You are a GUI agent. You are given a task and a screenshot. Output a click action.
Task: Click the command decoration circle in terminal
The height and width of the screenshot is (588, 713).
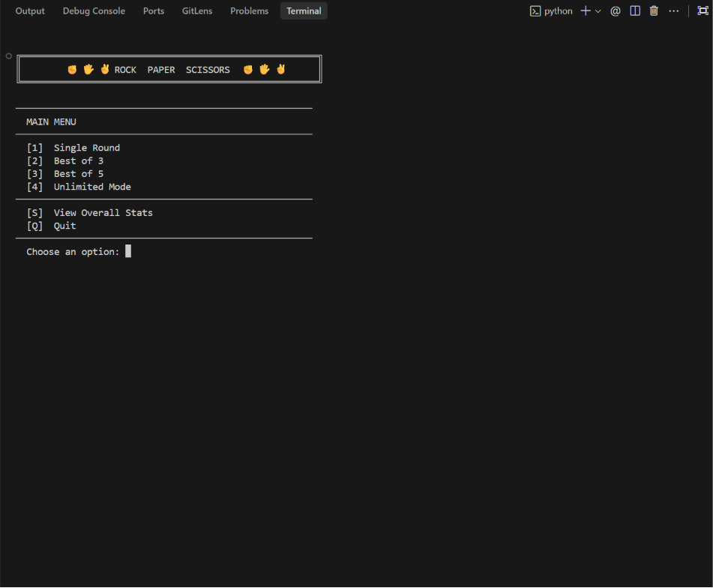9,56
